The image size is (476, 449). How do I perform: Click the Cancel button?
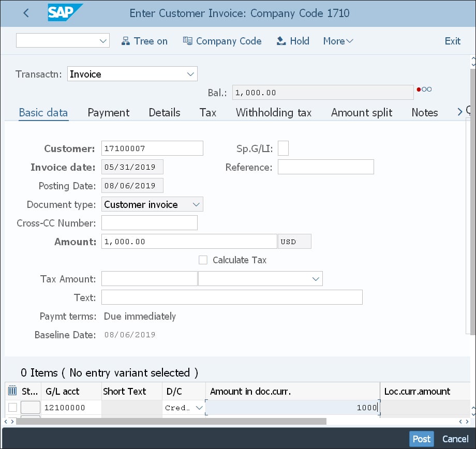(x=455, y=439)
